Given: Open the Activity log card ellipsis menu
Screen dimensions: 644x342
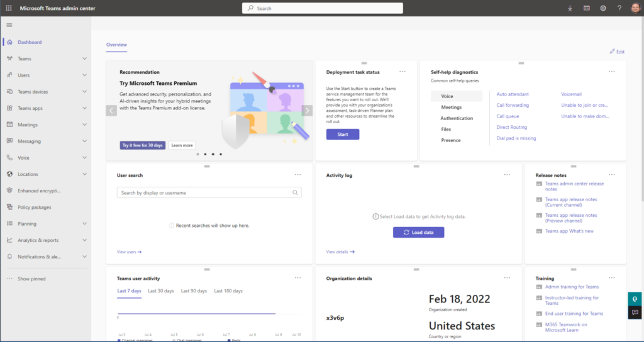Looking at the screenshot, I should (x=508, y=175).
